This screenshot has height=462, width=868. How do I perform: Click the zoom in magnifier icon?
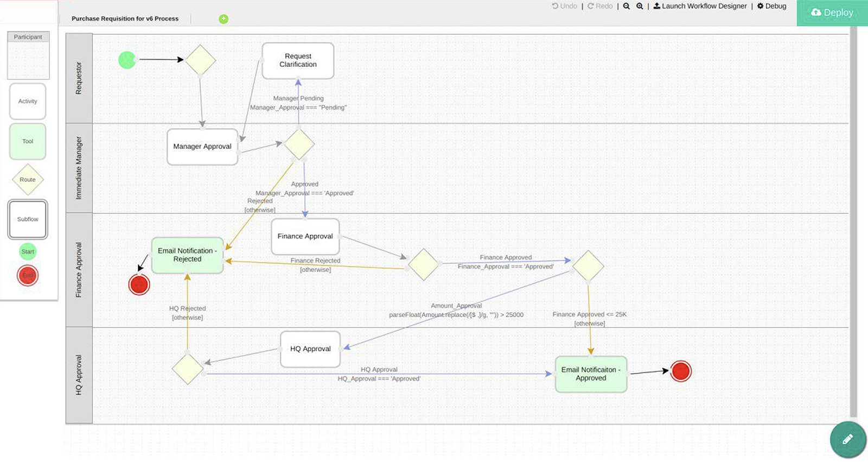[640, 6]
